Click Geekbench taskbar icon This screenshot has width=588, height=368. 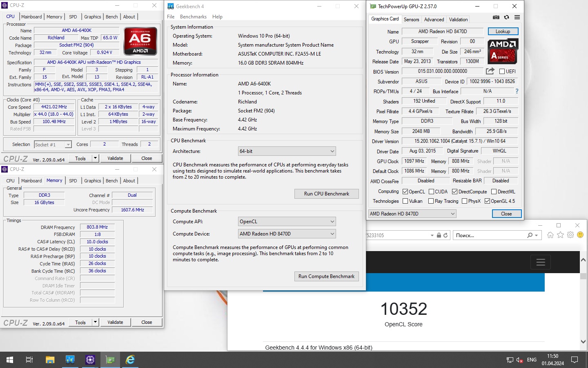pyautogui.click(x=70, y=360)
